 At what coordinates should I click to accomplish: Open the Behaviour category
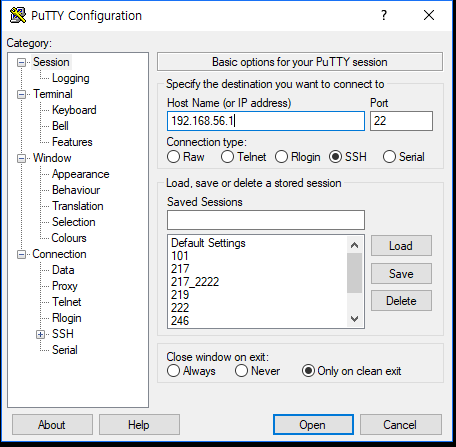pos(76,190)
